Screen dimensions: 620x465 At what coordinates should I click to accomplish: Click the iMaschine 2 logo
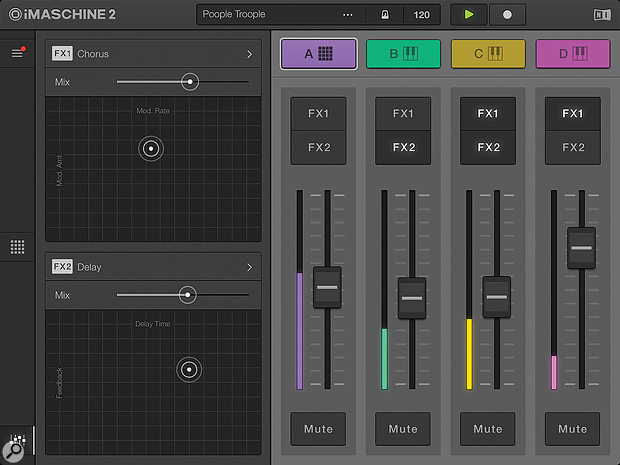pos(62,15)
